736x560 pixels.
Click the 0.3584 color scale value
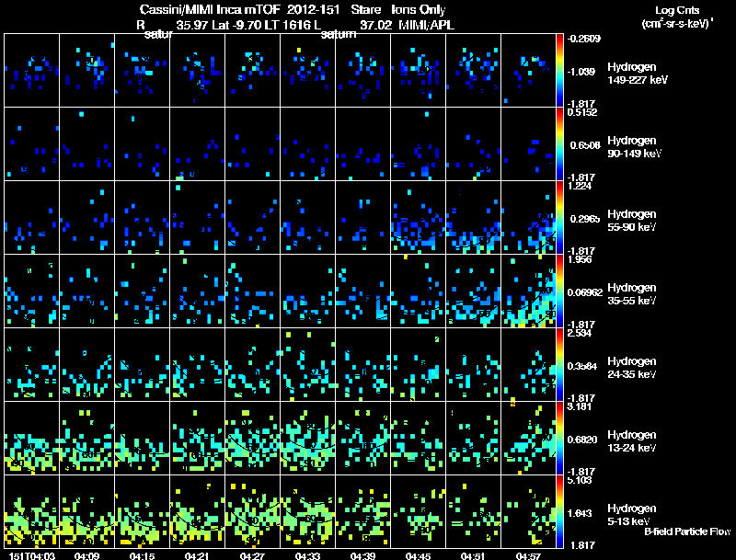pyautogui.click(x=582, y=366)
